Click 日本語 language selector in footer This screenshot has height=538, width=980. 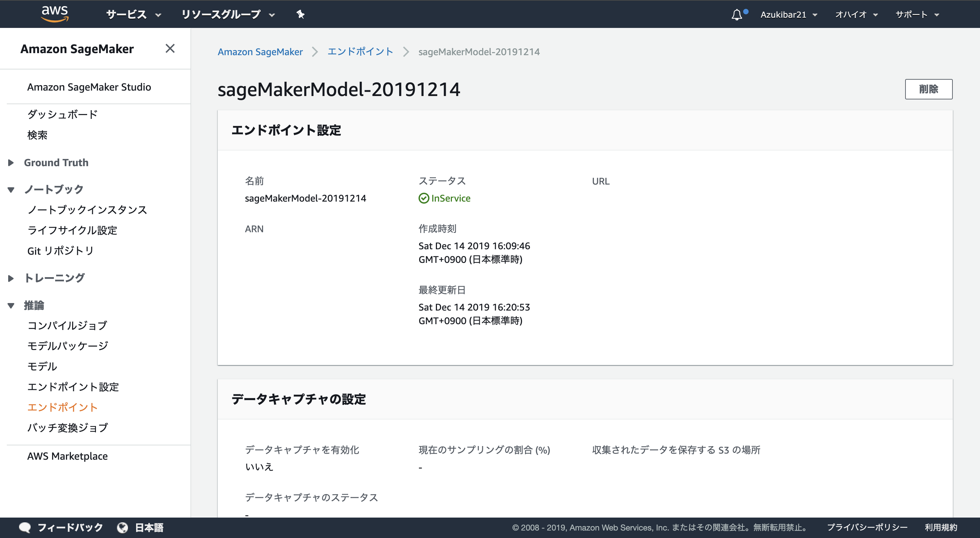pyautogui.click(x=149, y=527)
